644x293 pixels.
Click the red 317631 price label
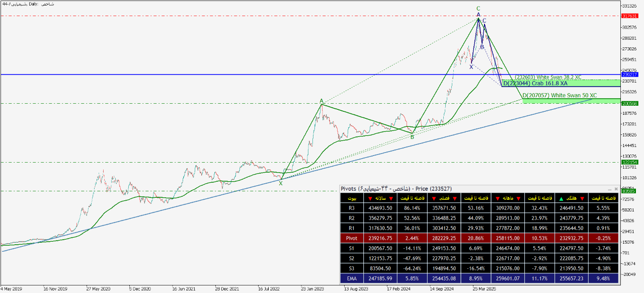pyautogui.click(x=629, y=16)
